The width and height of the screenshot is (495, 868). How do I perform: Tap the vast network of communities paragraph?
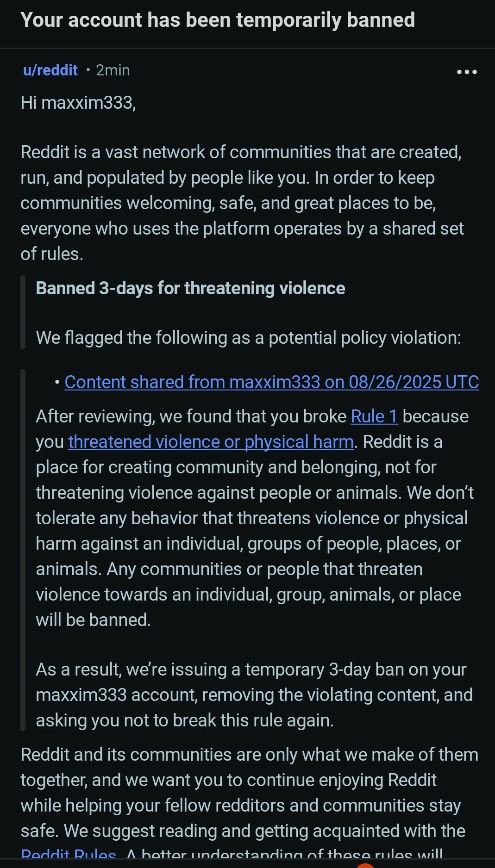(242, 203)
